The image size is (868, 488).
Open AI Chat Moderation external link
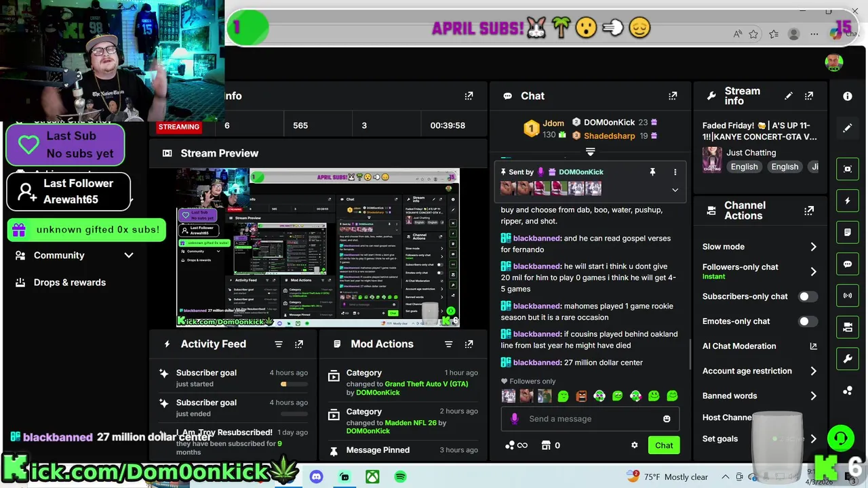point(814,346)
